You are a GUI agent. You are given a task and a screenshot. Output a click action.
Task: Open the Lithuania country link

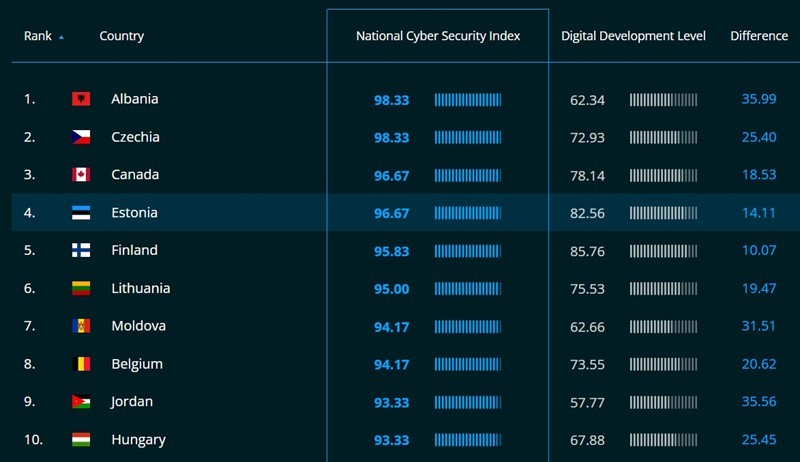click(x=140, y=288)
